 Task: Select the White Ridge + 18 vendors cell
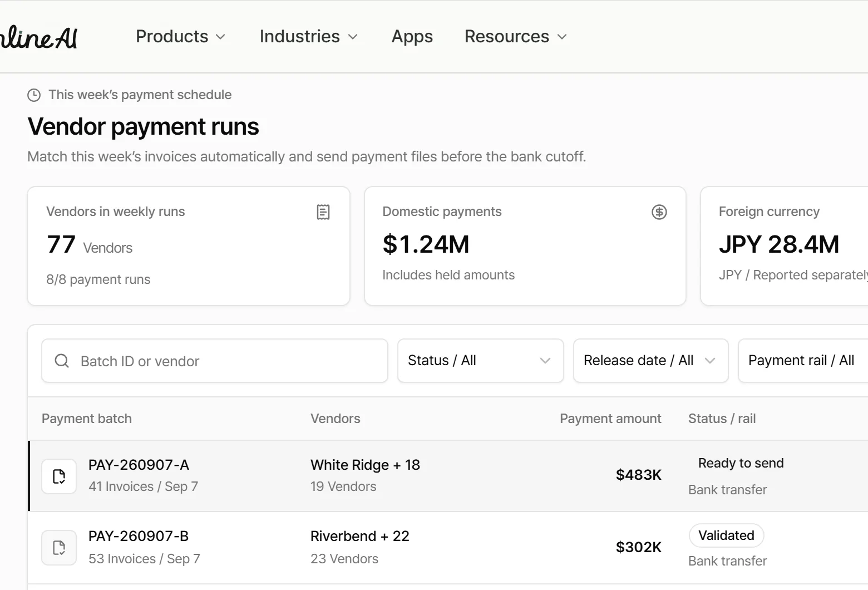click(365, 465)
